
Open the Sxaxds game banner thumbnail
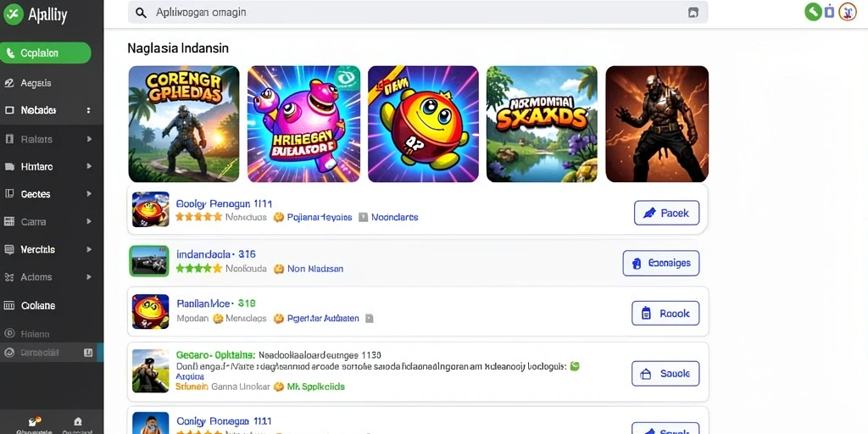[542, 124]
